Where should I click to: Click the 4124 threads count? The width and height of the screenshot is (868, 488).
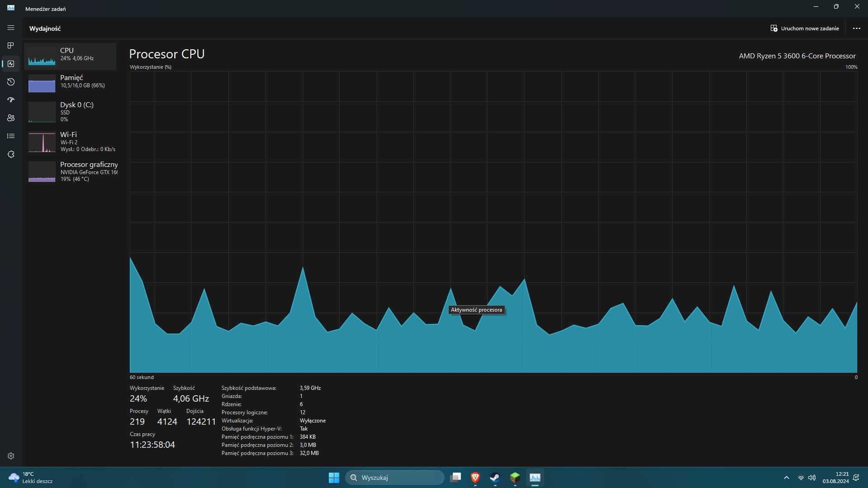pos(167,422)
